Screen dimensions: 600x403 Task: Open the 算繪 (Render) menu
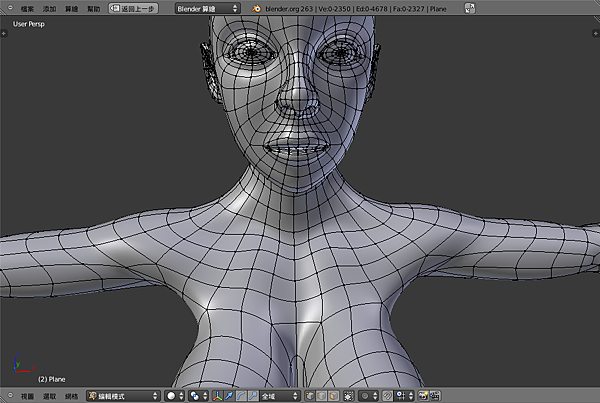[x=71, y=7]
